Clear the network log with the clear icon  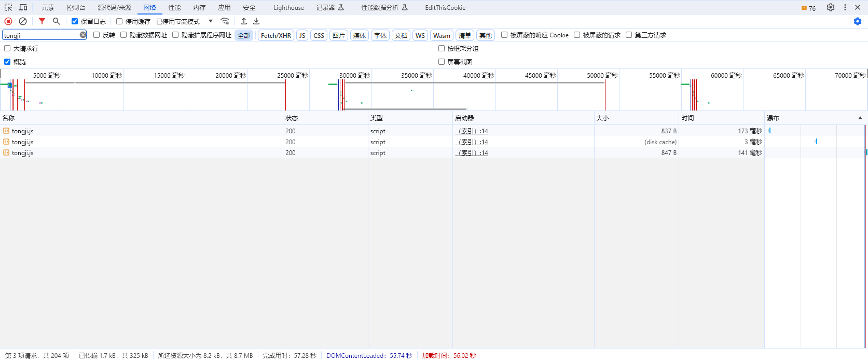[x=23, y=21]
